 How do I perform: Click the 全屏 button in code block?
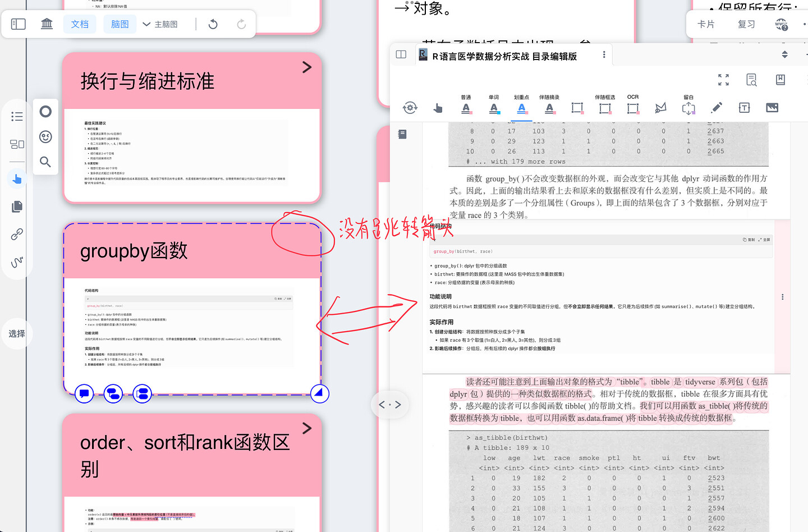(x=764, y=240)
